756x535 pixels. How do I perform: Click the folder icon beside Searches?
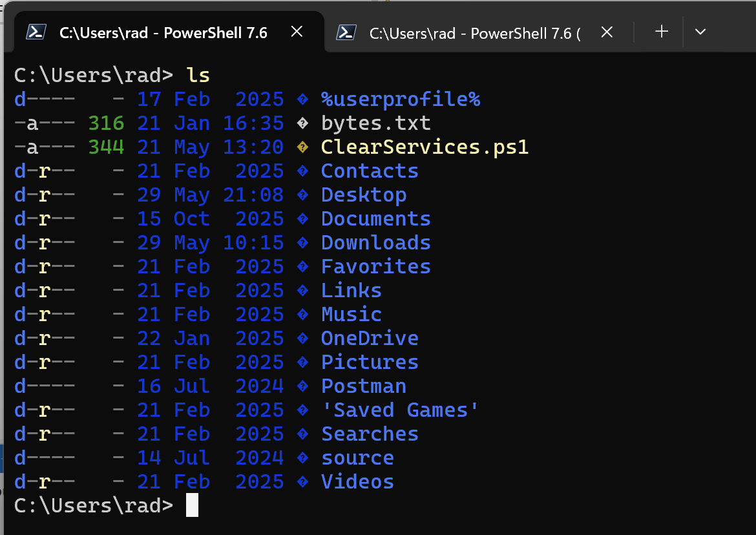pyautogui.click(x=303, y=434)
